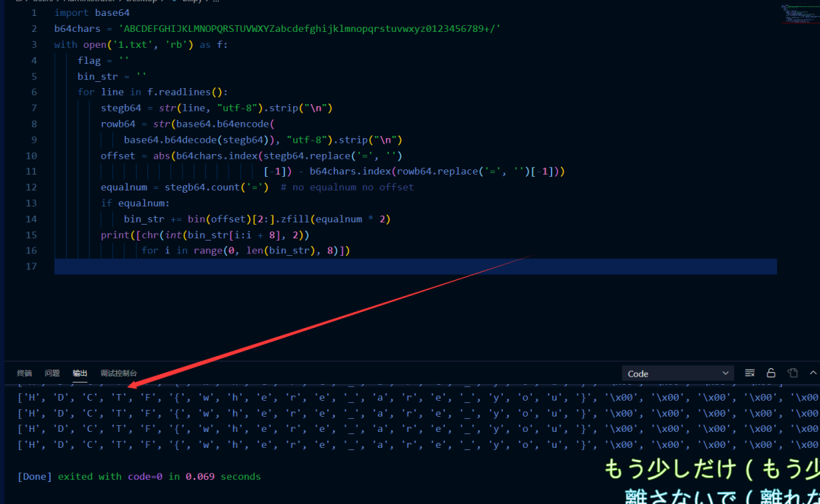
Task: Maximize the panel with the chevron-up icon
Action: click(x=812, y=373)
